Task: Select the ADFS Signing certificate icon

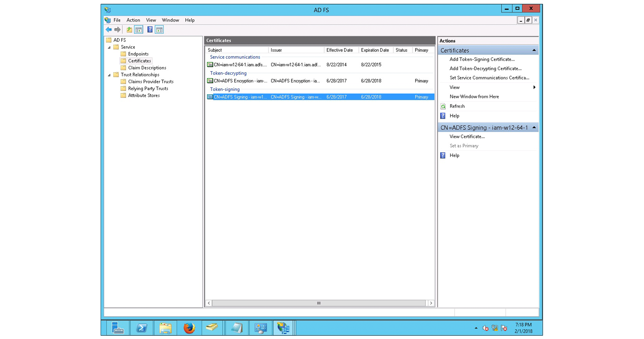Action: tap(210, 97)
